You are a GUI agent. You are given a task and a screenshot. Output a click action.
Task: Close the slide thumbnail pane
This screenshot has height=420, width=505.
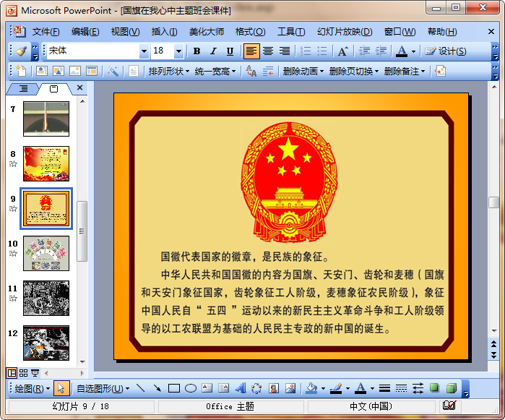[x=80, y=87]
